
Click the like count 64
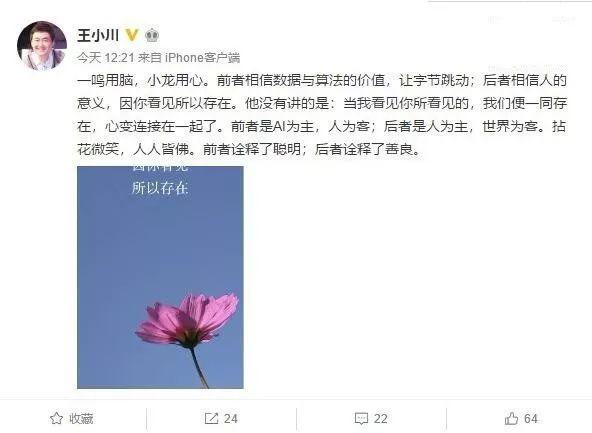pos(531,418)
